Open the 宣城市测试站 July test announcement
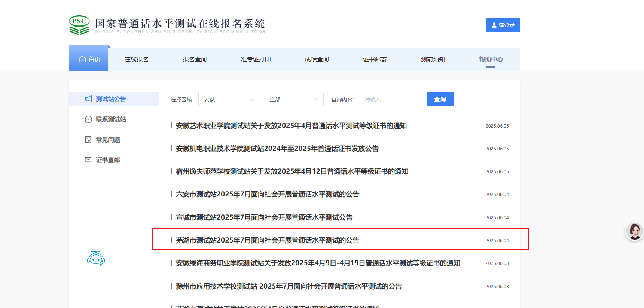Viewport: 644px width, 308px height. click(x=264, y=217)
